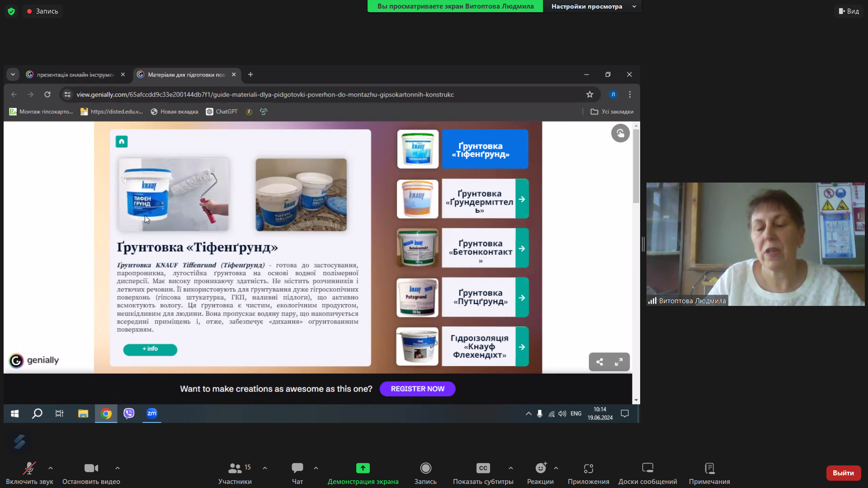
Task: Click the photo of open primer buckets
Action: click(x=301, y=194)
